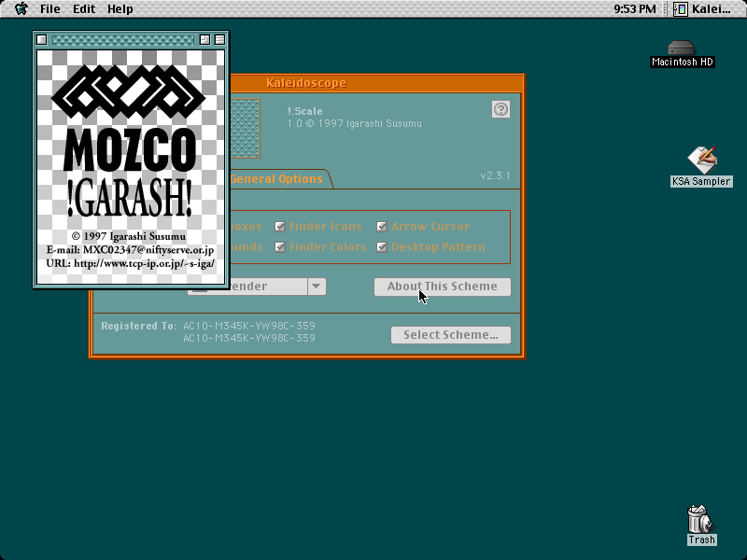Open the File menu
Viewport: 747px width, 560px height.
50,9
